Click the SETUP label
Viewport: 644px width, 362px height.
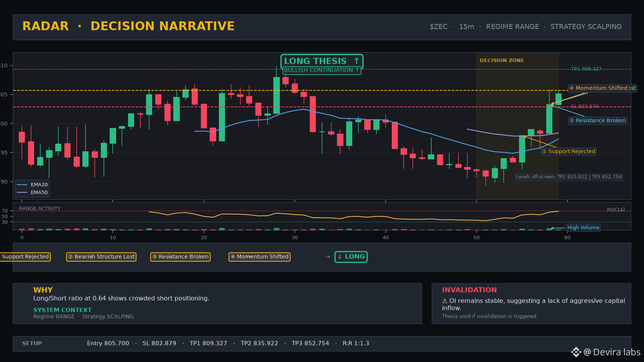(x=32, y=343)
